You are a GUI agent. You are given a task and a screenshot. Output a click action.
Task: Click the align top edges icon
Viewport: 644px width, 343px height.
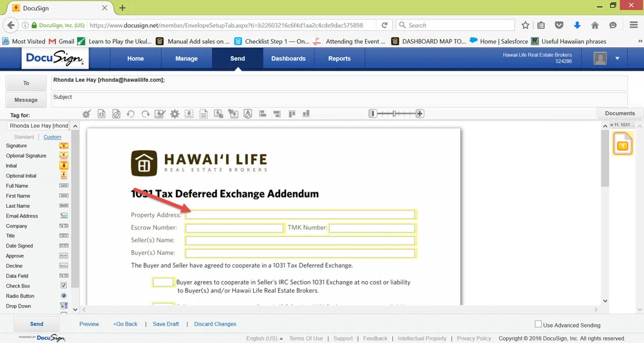(x=292, y=114)
